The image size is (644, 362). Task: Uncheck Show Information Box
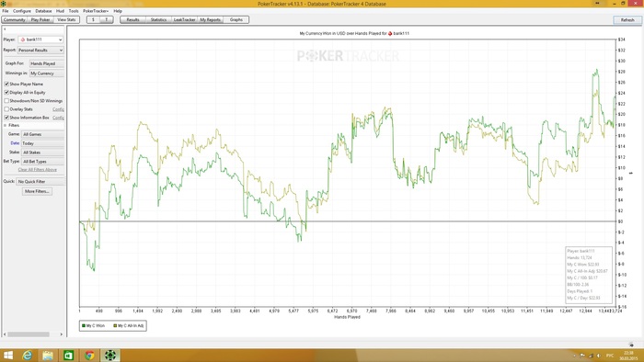pos(6,118)
